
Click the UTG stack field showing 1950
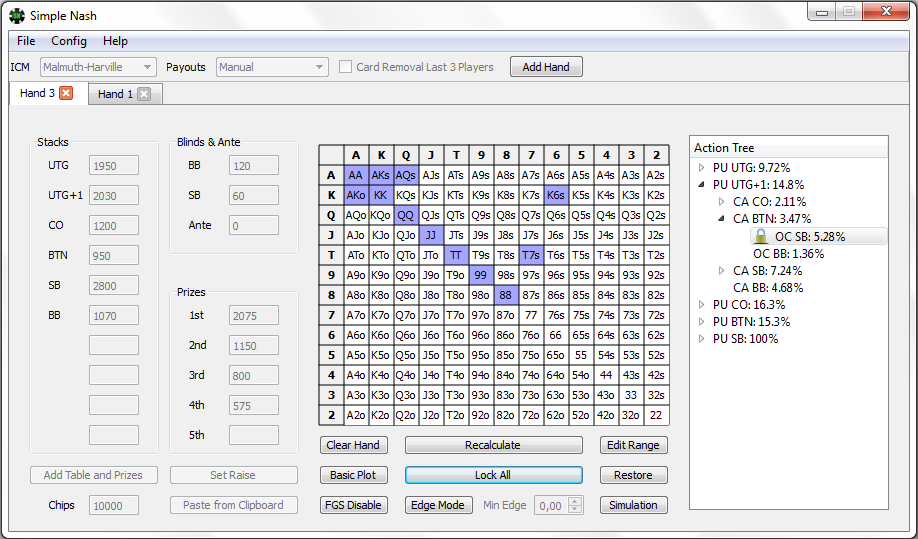[x=114, y=166]
